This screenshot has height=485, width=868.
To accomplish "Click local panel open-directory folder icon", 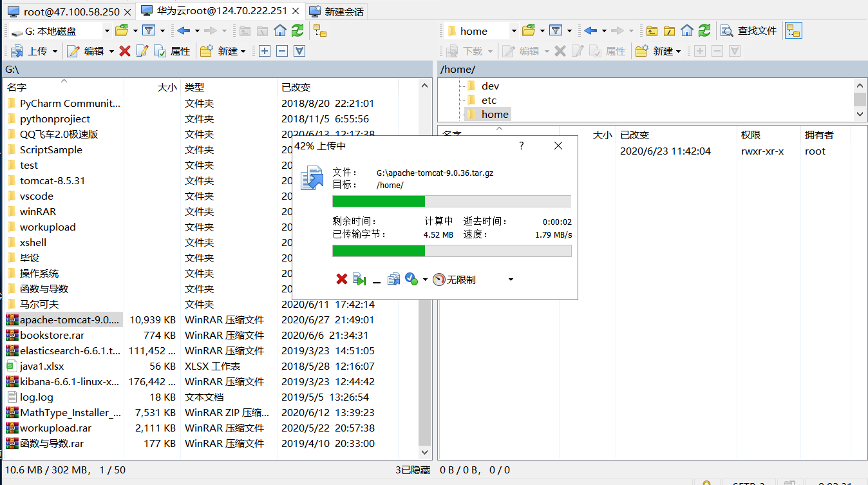I will click(121, 30).
